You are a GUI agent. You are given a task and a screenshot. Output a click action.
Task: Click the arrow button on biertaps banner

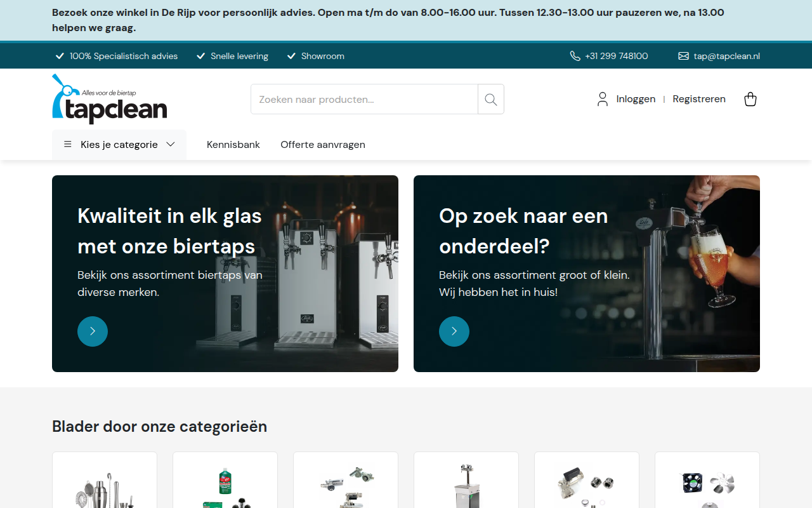click(x=93, y=331)
